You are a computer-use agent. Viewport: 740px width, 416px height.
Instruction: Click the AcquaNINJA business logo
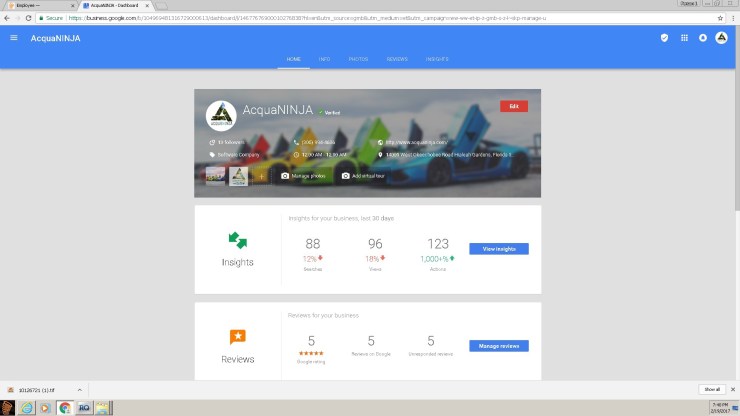click(x=220, y=116)
